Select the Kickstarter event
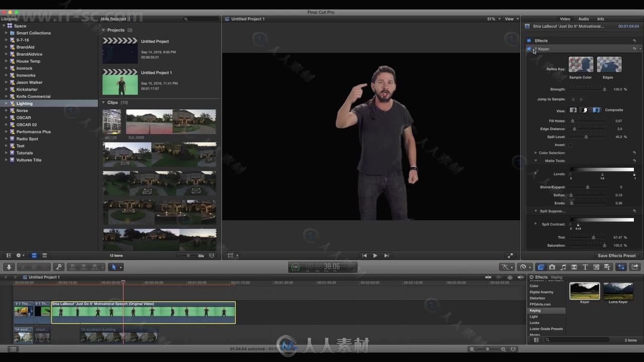 pos(49,89)
